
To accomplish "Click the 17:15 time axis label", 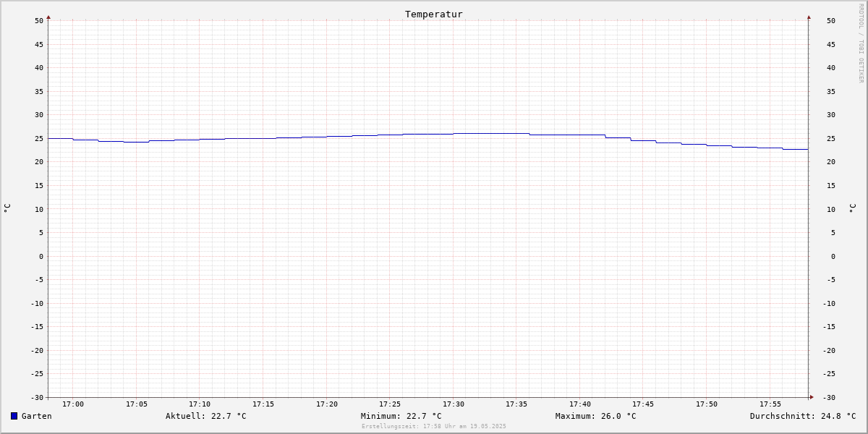I will click(263, 404).
